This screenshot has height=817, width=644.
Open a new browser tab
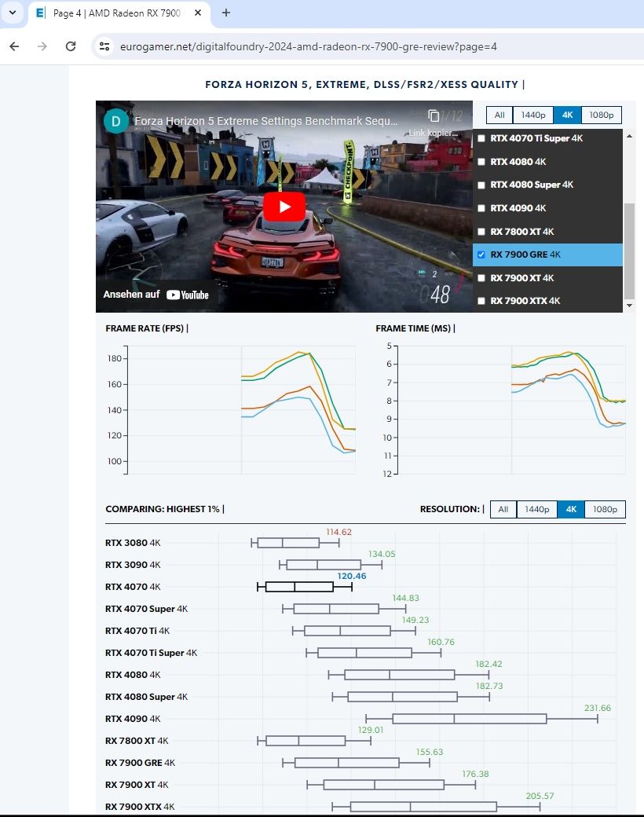point(226,13)
